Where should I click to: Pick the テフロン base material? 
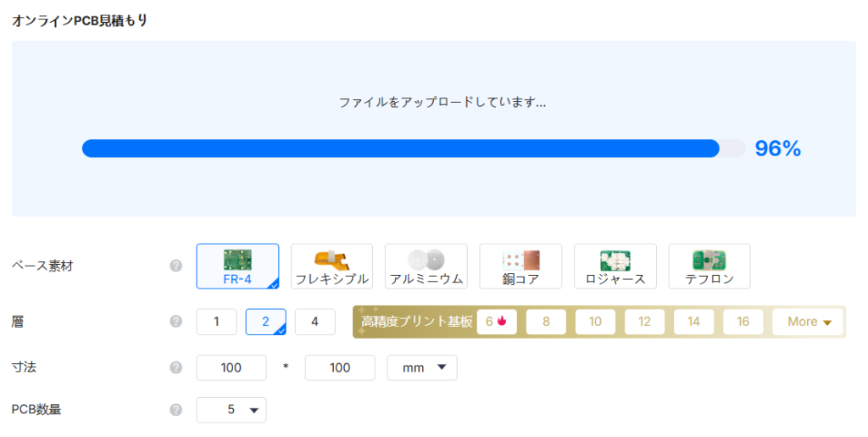coord(709,266)
